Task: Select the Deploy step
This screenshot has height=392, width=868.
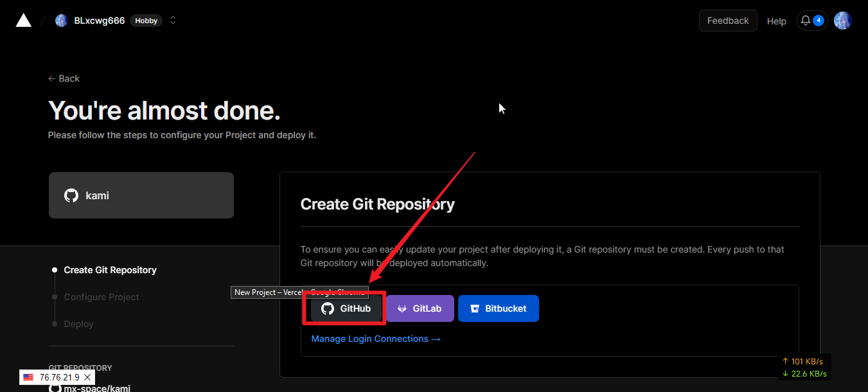Action: 78,324
